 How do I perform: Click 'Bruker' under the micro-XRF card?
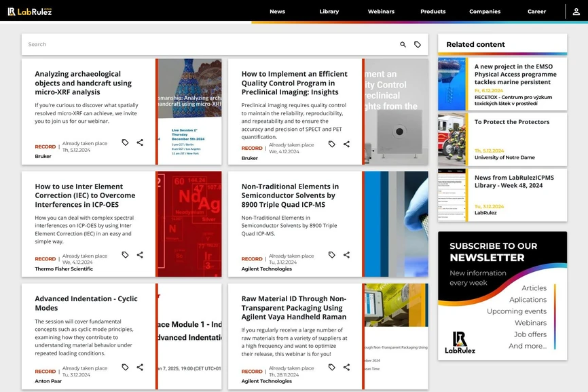coord(43,157)
